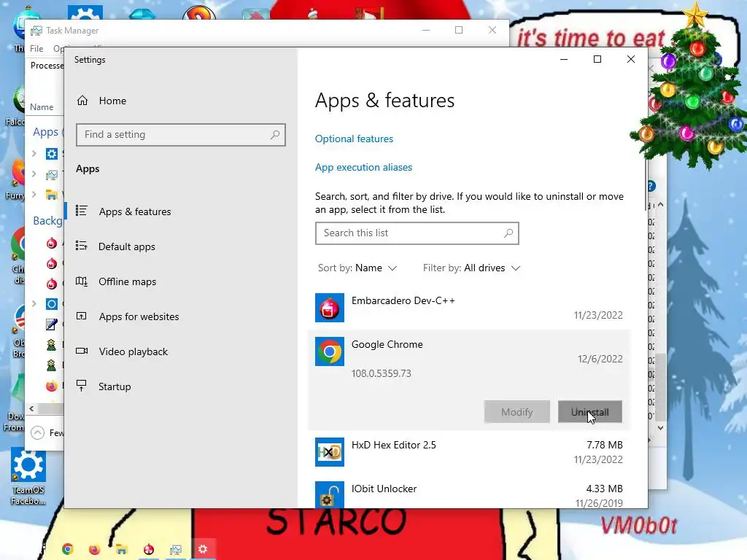Click the help question mark icon
Viewport: 747px width, 560px height.
click(x=651, y=186)
